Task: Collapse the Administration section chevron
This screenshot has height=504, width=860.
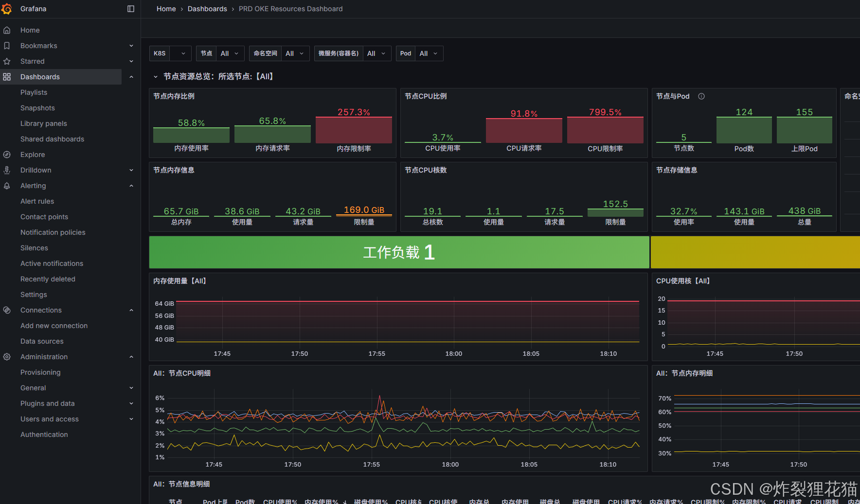Action: [x=131, y=357]
